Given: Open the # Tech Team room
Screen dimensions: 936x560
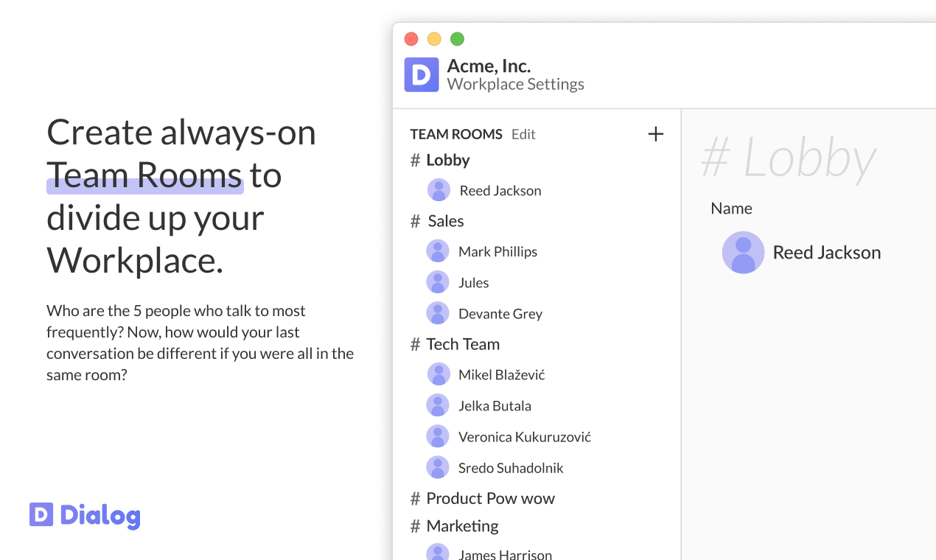Looking at the screenshot, I should click(455, 344).
